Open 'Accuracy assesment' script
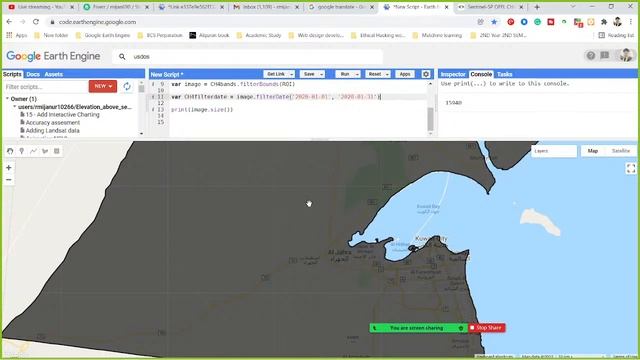 (x=53, y=122)
